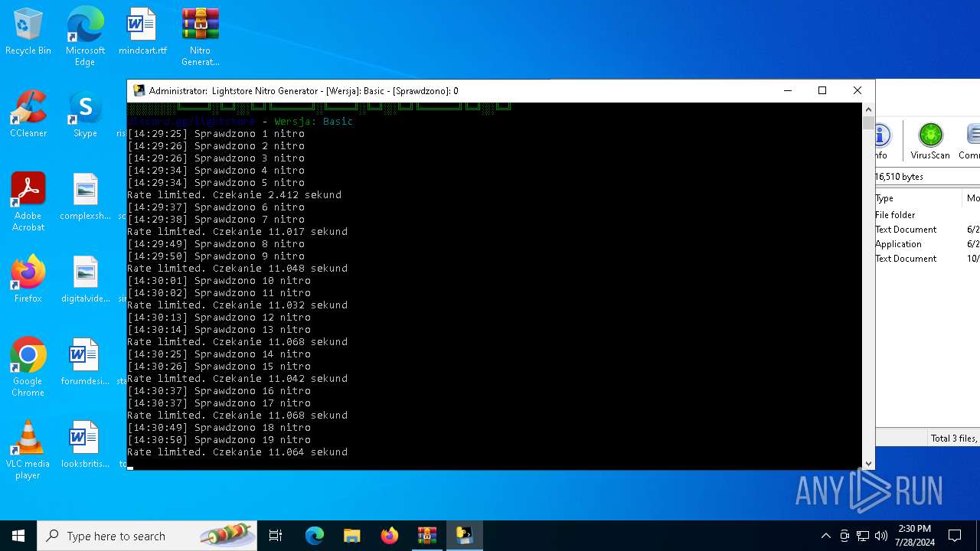Open File Explorer from the taskbar

pyautogui.click(x=352, y=536)
